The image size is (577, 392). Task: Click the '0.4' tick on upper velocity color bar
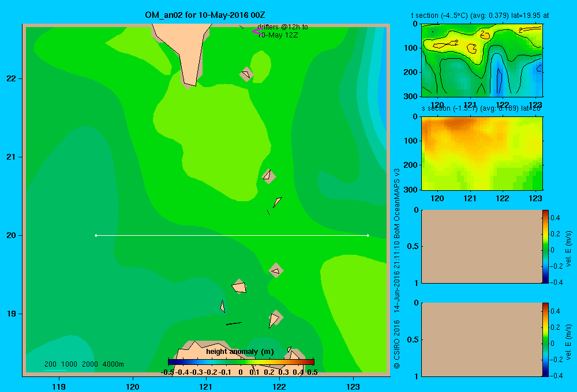click(x=555, y=218)
